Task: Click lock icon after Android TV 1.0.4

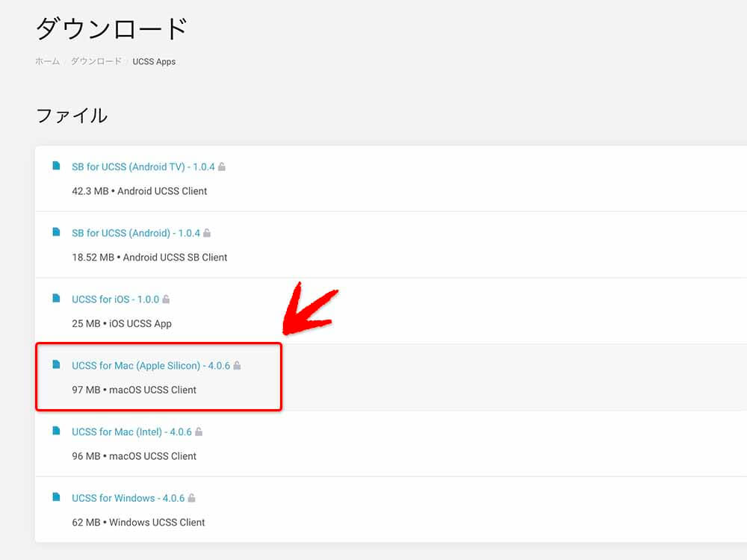Action: click(x=222, y=167)
